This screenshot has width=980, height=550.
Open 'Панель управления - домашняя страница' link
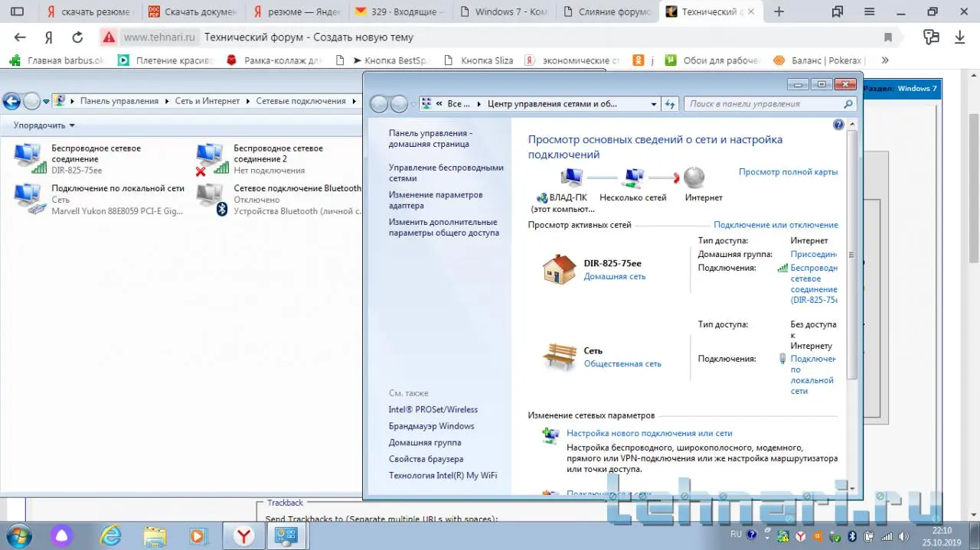[430, 138]
